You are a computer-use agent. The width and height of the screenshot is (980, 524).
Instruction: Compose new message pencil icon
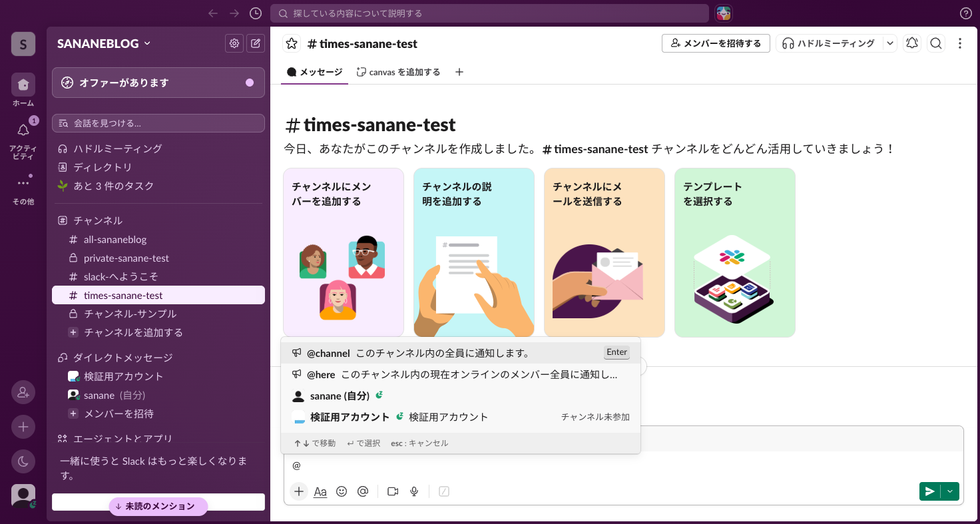click(x=256, y=43)
